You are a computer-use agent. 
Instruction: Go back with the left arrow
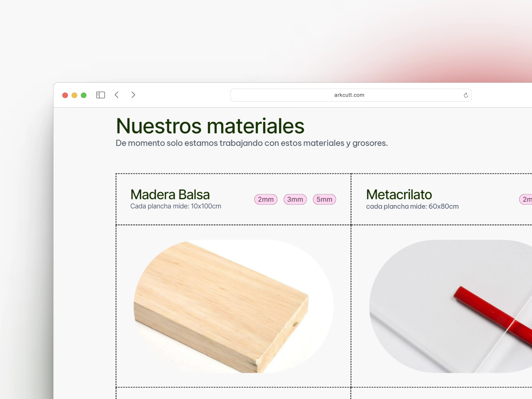[x=117, y=95]
